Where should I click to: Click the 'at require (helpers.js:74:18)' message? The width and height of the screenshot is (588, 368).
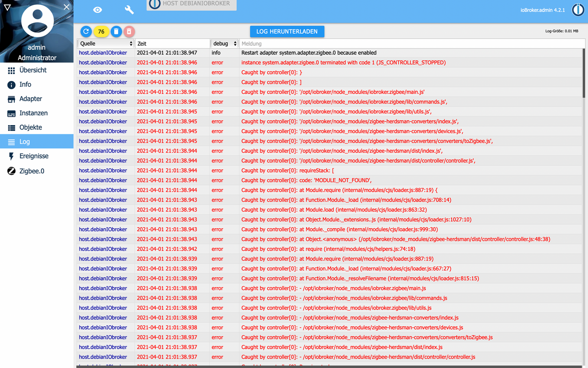tap(328, 249)
